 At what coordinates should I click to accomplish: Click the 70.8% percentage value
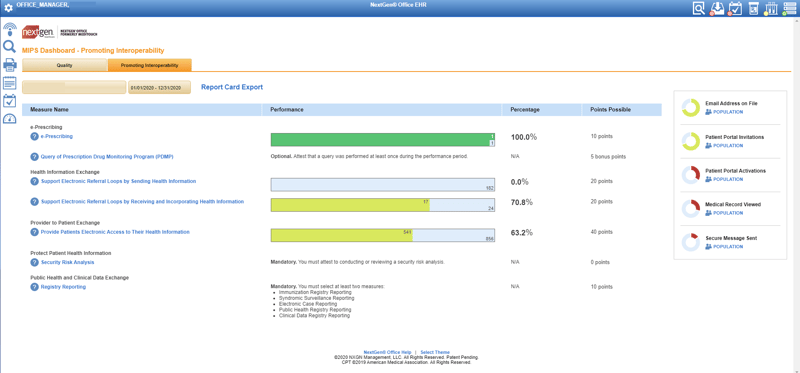pyautogui.click(x=522, y=202)
